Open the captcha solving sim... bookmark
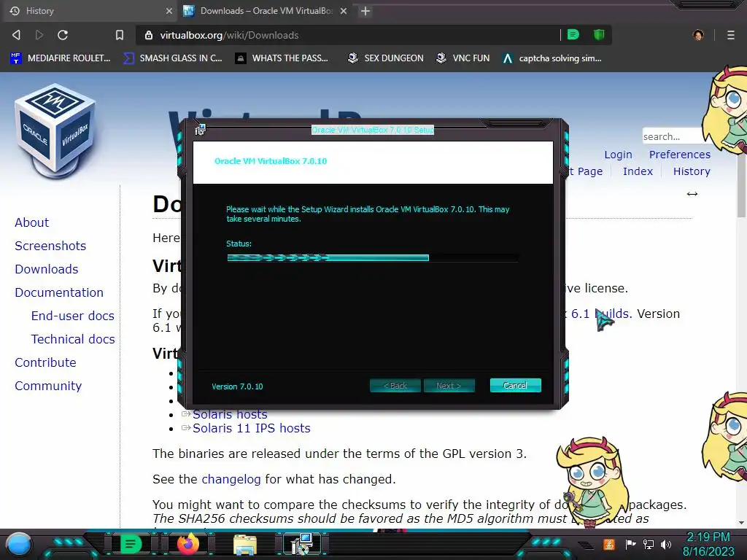 tap(552, 58)
